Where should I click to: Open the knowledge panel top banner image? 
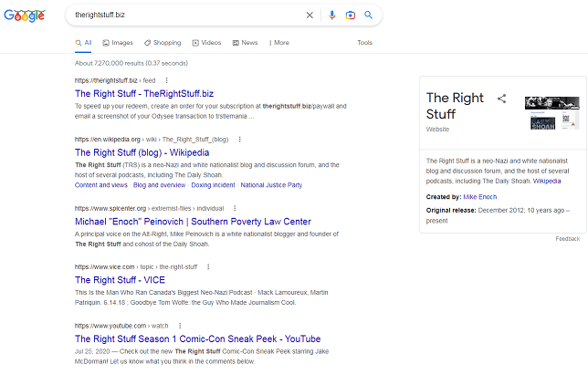552,103
